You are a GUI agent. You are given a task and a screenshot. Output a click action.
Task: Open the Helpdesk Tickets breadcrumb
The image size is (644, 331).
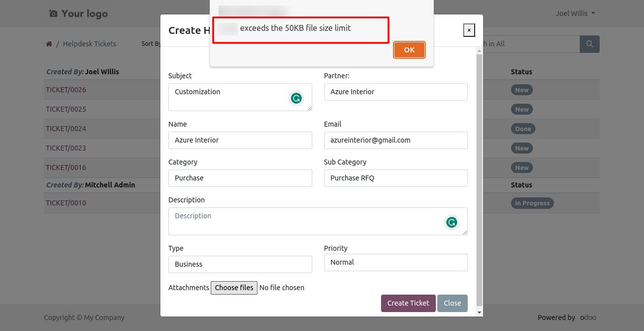[x=90, y=44]
